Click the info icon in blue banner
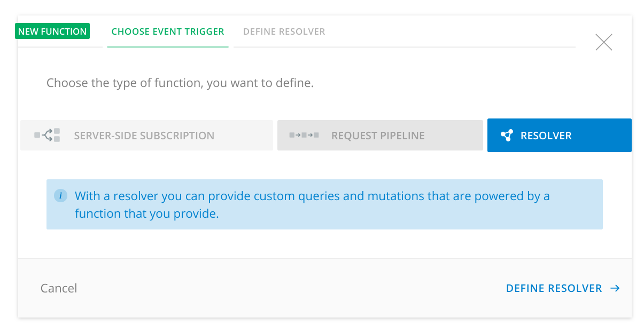 point(60,196)
